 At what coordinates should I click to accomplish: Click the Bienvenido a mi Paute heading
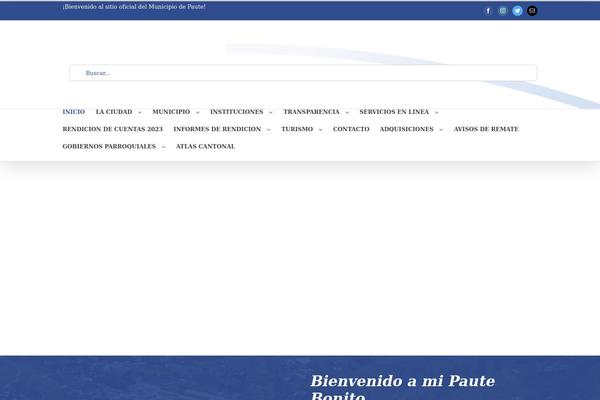(x=403, y=387)
